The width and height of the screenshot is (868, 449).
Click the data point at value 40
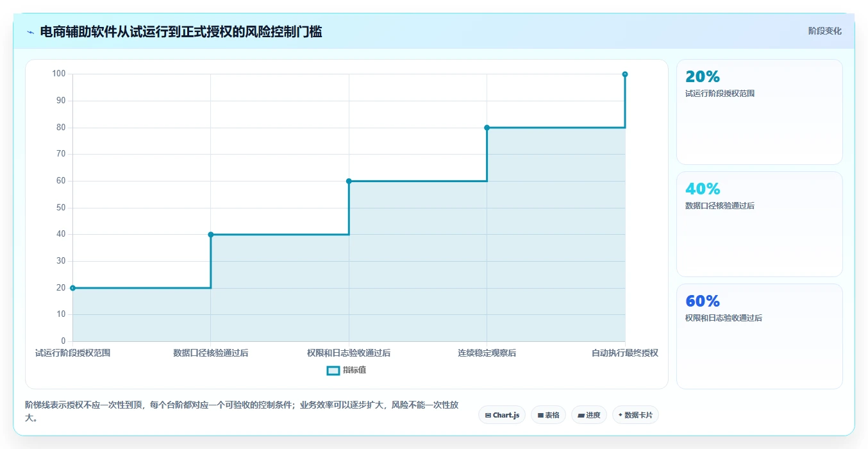pos(211,235)
